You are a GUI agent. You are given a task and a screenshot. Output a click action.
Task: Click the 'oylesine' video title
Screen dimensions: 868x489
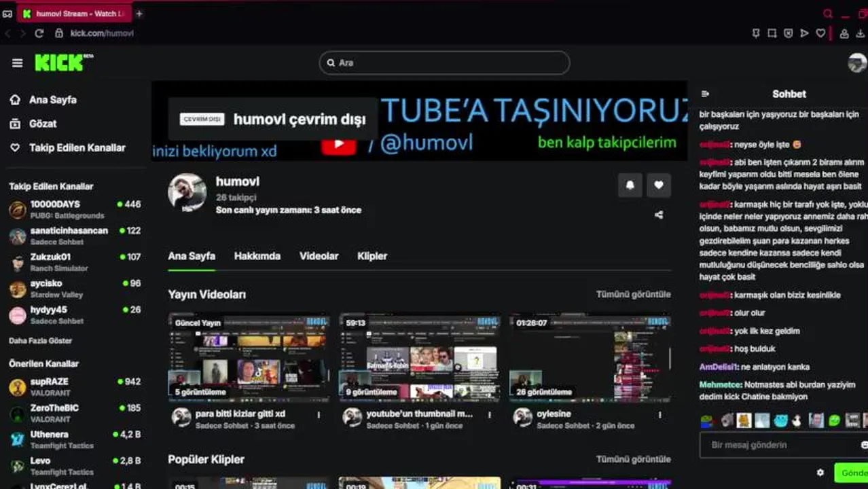tap(554, 414)
